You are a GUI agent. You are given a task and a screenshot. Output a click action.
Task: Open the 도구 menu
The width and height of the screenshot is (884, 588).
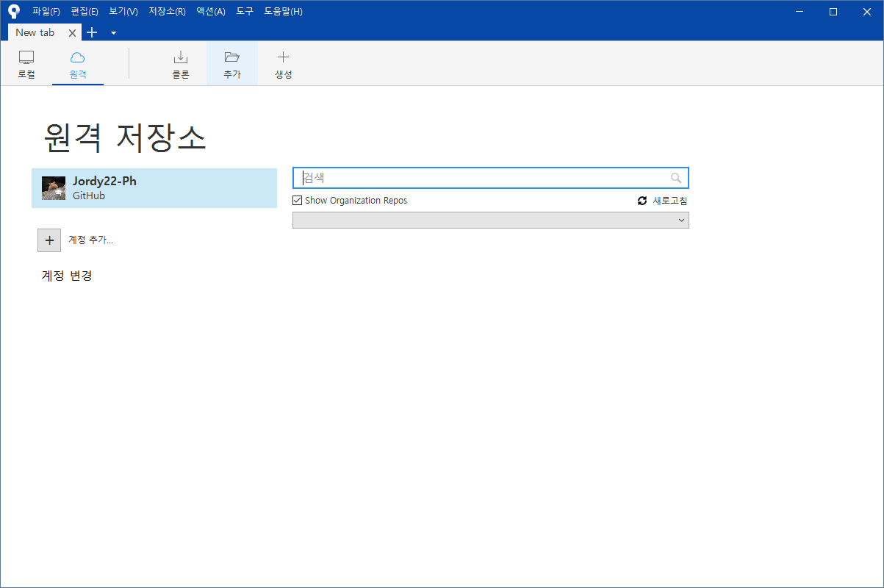point(245,12)
